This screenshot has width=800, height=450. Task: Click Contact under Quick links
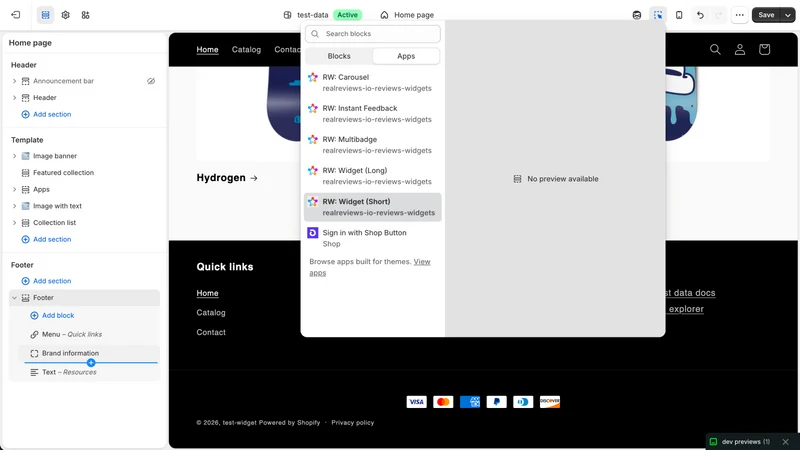click(211, 332)
